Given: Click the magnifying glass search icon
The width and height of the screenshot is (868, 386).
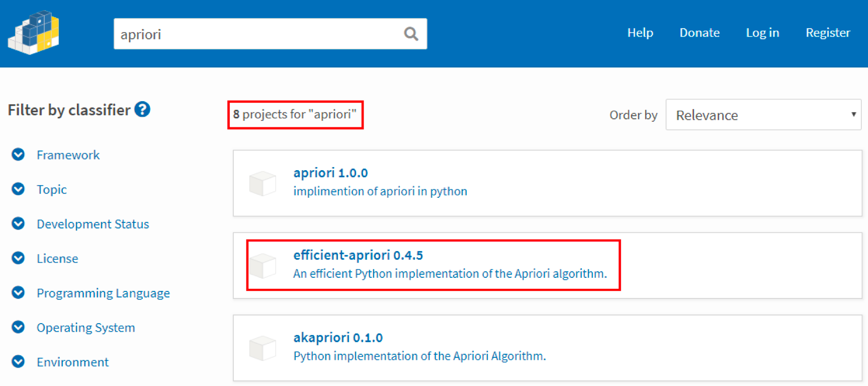Looking at the screenshot, I should pyautogui.click(x=411, y=34).
